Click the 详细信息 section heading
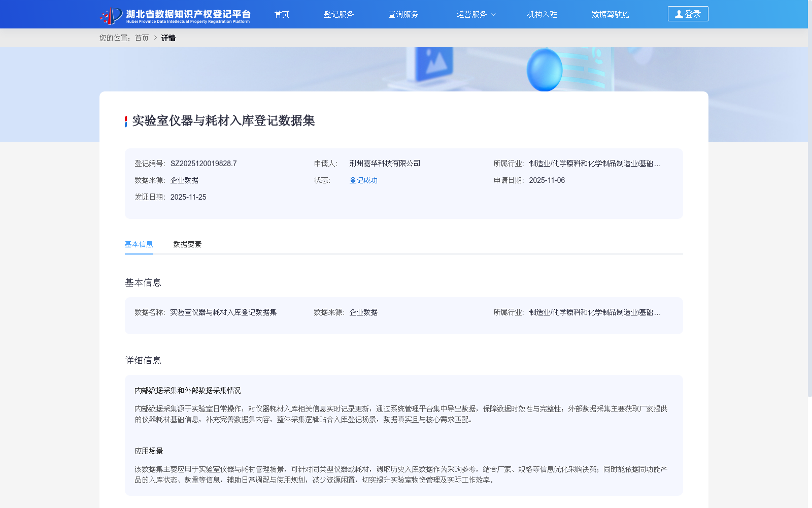 (x=143, y=361)
